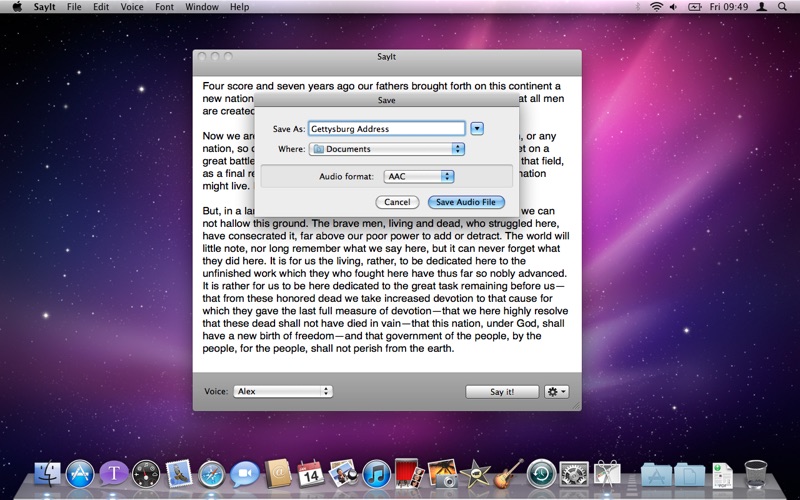
Task: Open the Voice menu
Action: pyautogui.click(x=132, y=7)
